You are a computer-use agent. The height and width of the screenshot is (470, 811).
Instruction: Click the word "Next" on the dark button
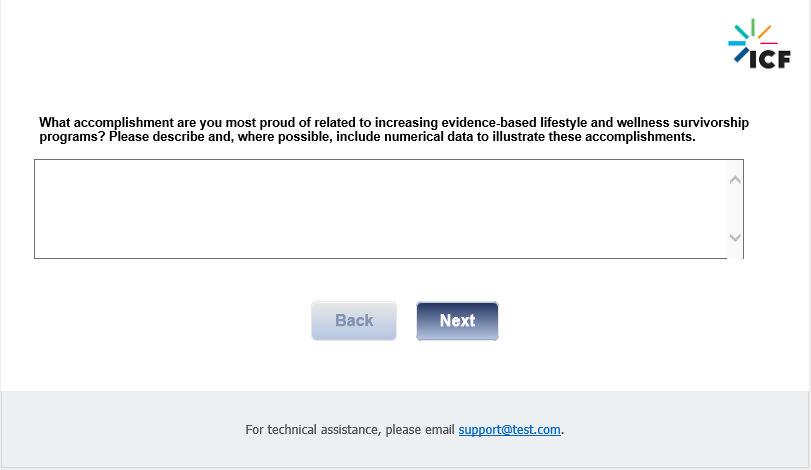(x=457, y=321)
